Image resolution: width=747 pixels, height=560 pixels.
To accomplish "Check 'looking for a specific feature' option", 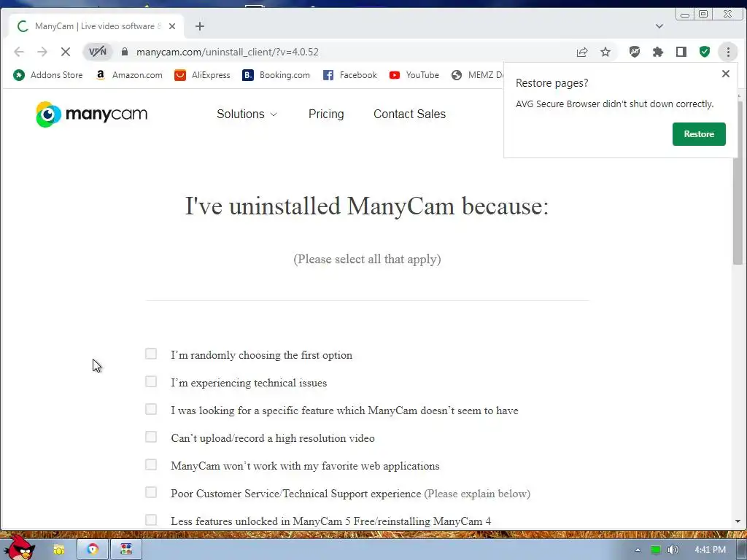I will 151,409.
